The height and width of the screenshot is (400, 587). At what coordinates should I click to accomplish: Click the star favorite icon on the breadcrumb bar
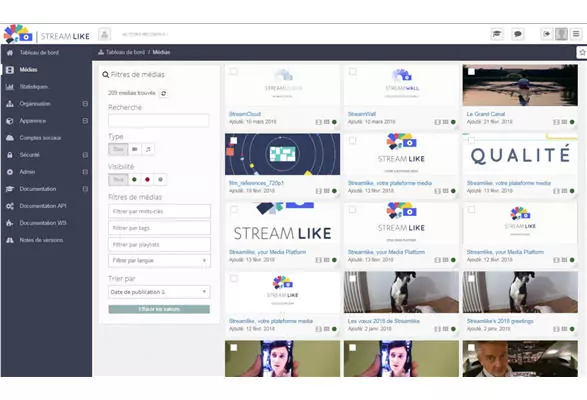pos(582,52)
